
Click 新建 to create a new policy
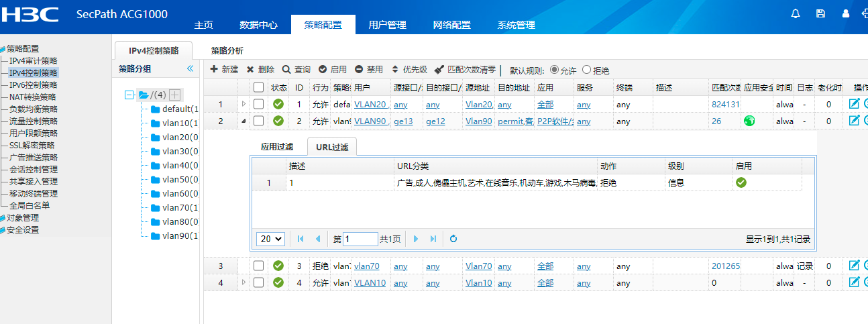224,69
